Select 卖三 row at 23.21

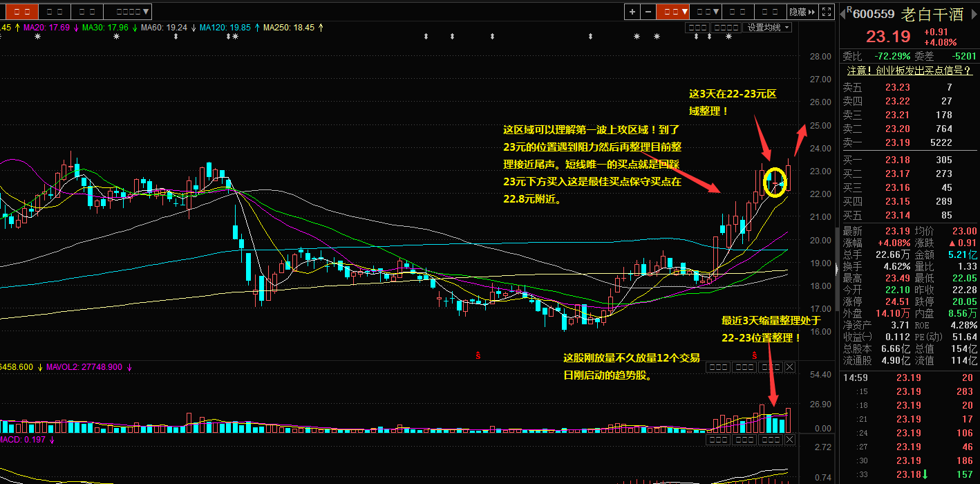coord(909,115)
